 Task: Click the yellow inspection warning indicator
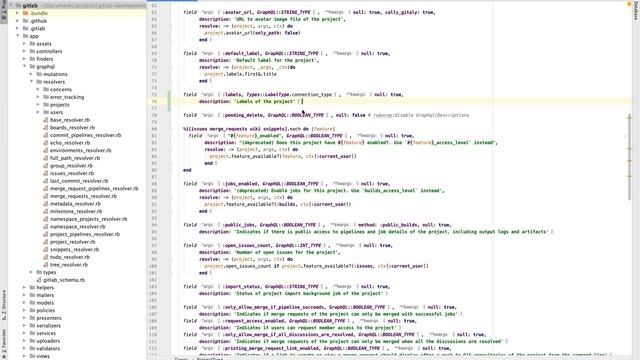(x=629, y=4)
